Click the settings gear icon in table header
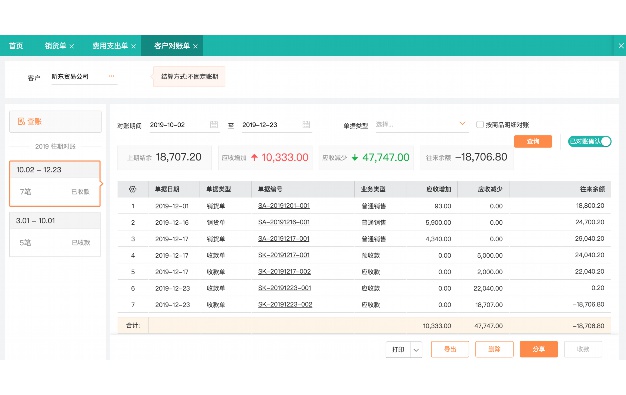 (x=133, y=189)
